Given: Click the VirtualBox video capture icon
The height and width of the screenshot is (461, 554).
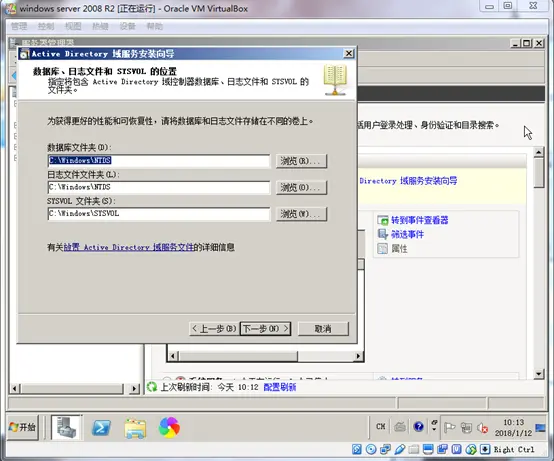Looking at the screenshot, I should click(x=442, y=449).
